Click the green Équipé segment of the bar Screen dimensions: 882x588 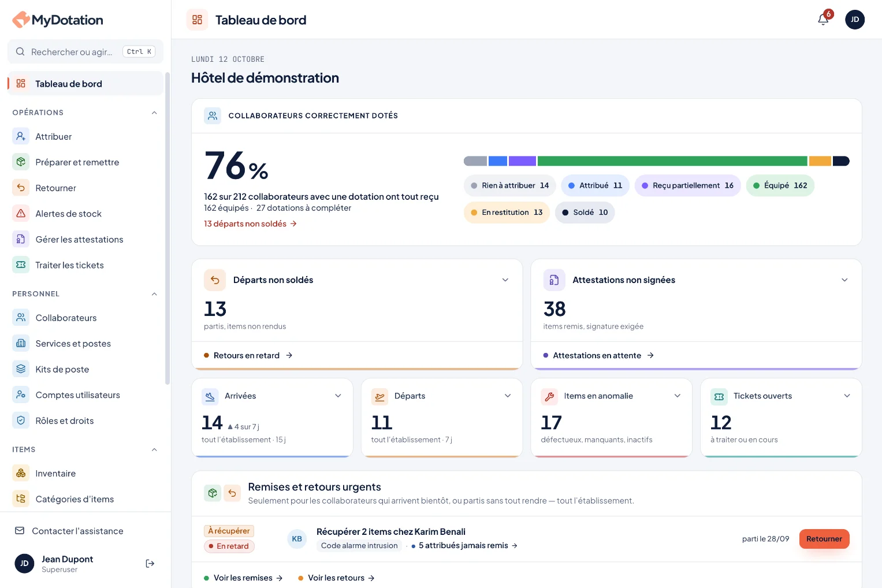click(x=672, y=161)
